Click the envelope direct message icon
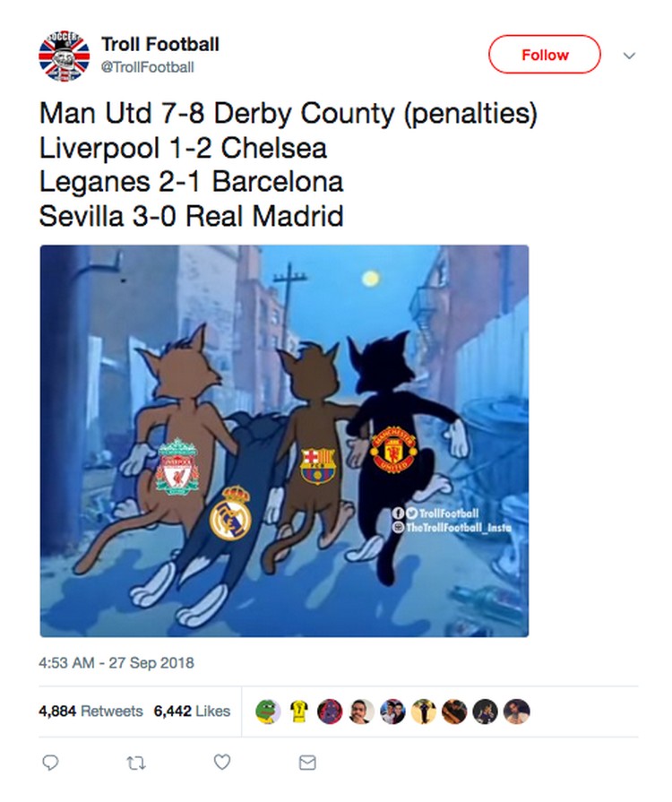This screenshot has height=802, width=672. [x=307, y=763]
